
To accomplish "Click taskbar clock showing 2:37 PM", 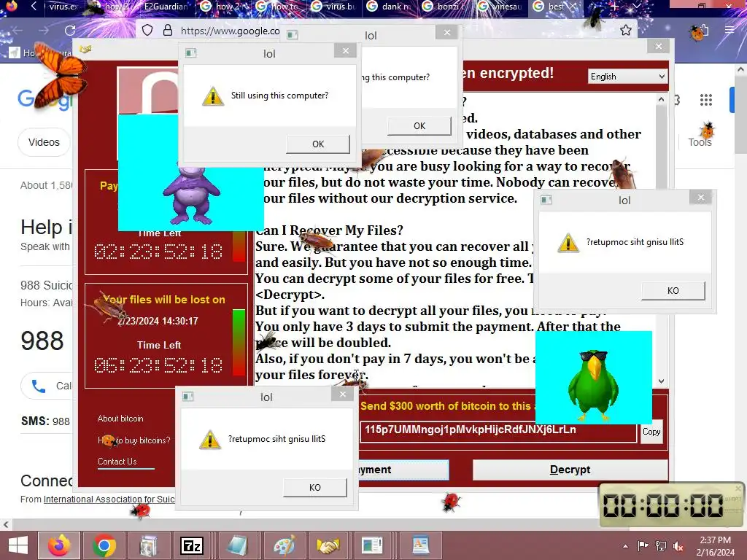I will point(715,545).
